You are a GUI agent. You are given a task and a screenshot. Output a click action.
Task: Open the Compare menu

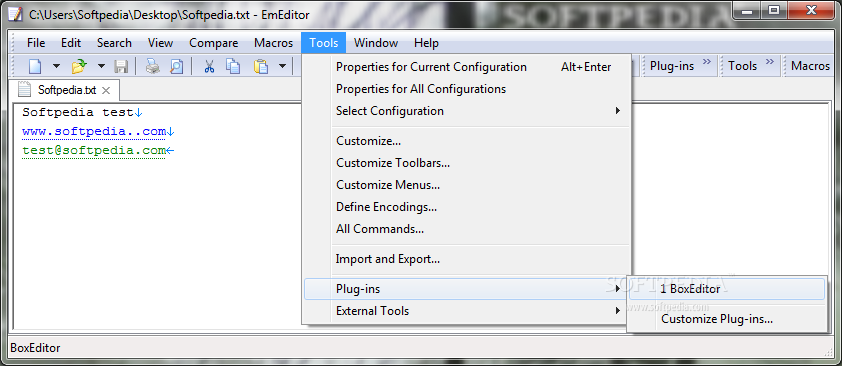(x=213, y=43)
